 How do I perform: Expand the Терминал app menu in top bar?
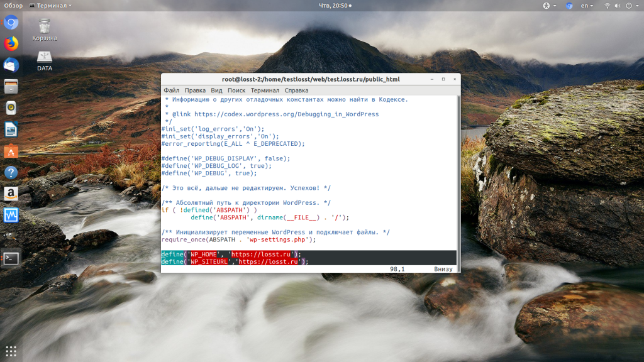tap(53, 5)
